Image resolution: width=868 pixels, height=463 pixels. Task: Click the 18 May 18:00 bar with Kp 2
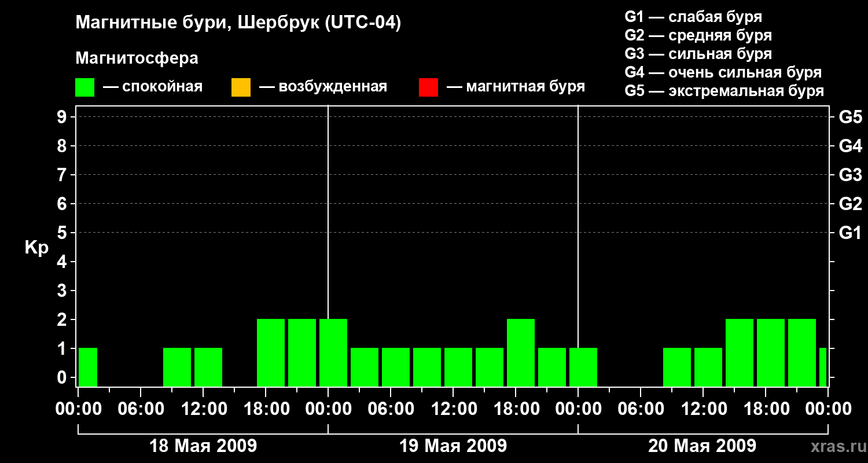tap(271, 352)
